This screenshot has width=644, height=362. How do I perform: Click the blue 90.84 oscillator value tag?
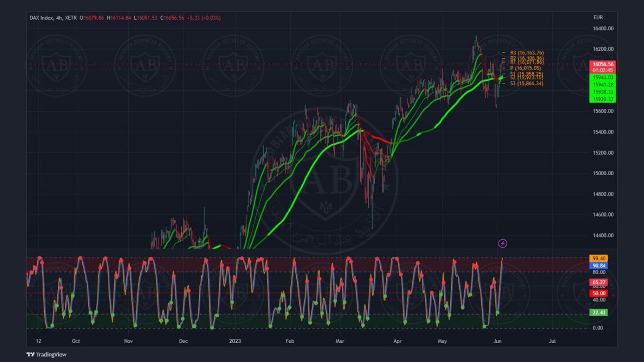tap(598, 265)
